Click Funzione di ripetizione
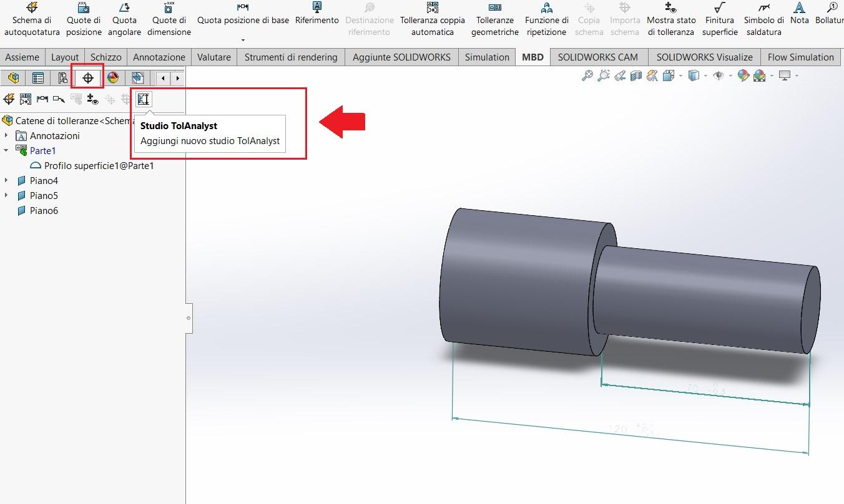Viewport: 844px width, 504px height. pyautogui.click(x=547, y=19)
